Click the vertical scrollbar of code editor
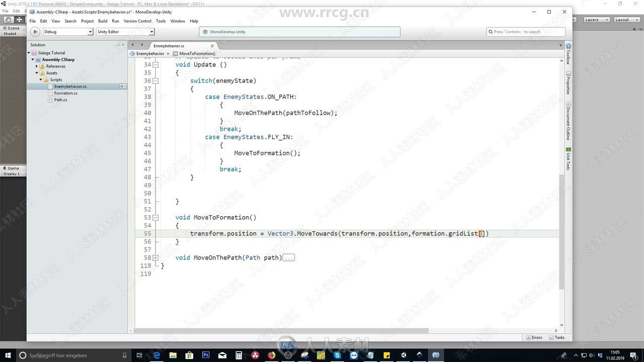644x362 pixels. (561, 231)
